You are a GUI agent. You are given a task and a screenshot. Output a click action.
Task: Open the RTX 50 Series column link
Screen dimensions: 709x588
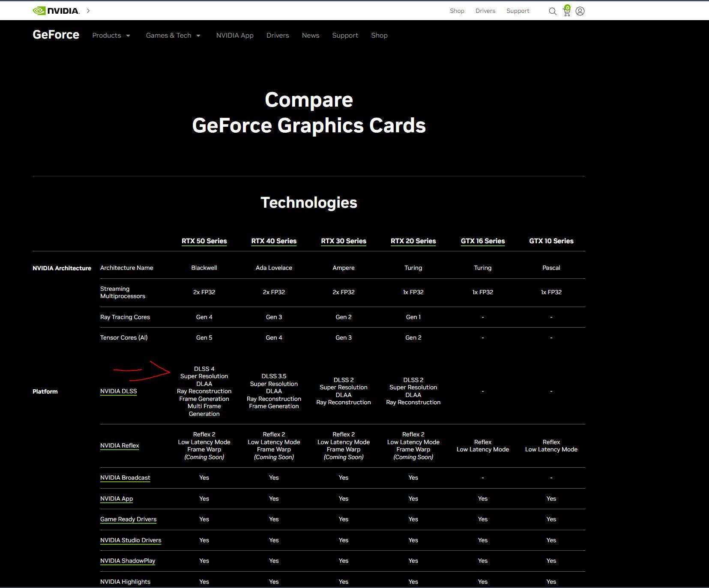[x=204, y=241]
